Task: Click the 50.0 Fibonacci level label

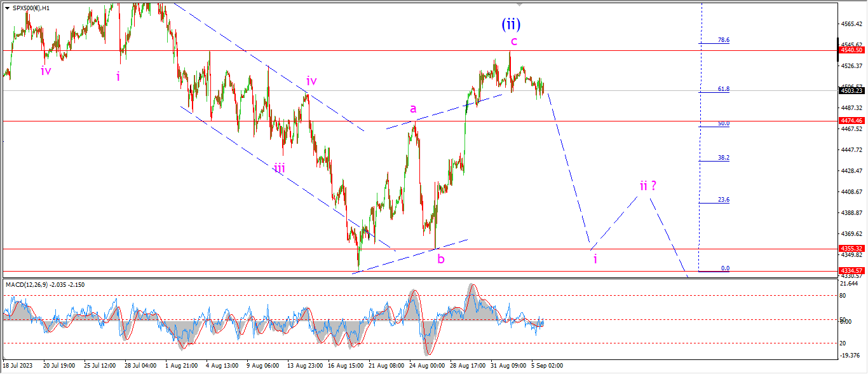Action: click(x=724, y=123)
